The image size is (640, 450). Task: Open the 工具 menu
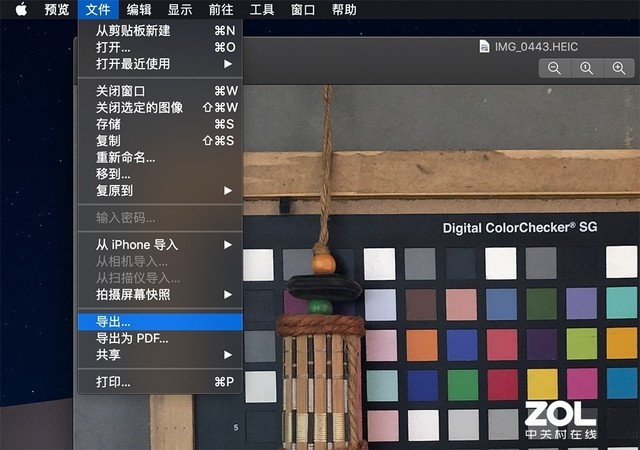click(262, 9)
